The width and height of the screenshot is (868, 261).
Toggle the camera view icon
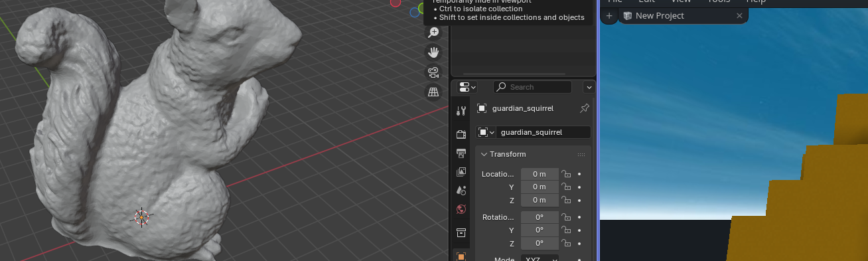[433, 72]
